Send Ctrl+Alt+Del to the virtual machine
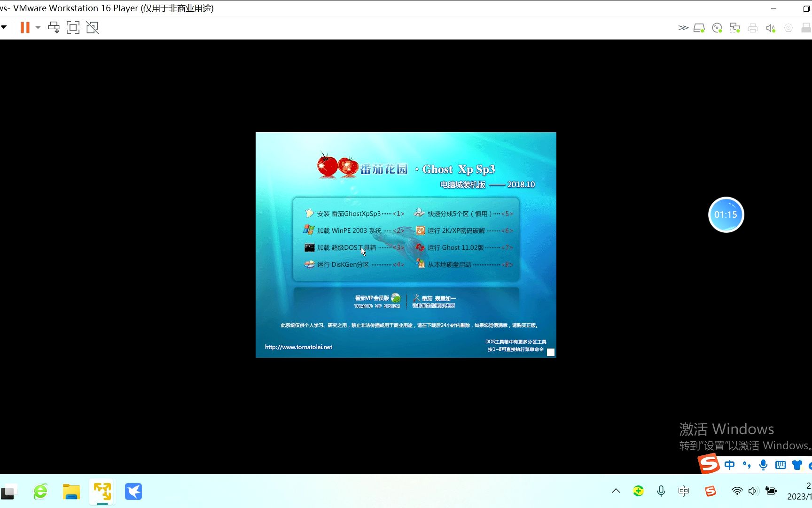This screenshot has height=508, width=812. pos(54,28)
